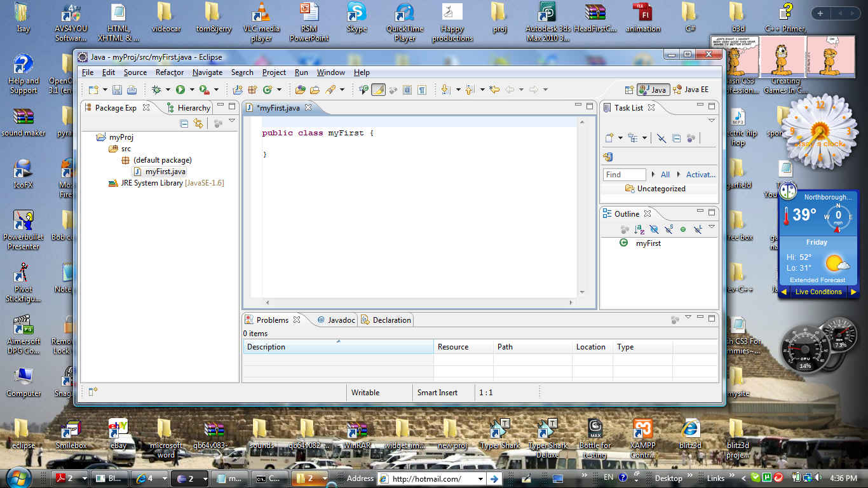Click the New Java Package icon

252,90
